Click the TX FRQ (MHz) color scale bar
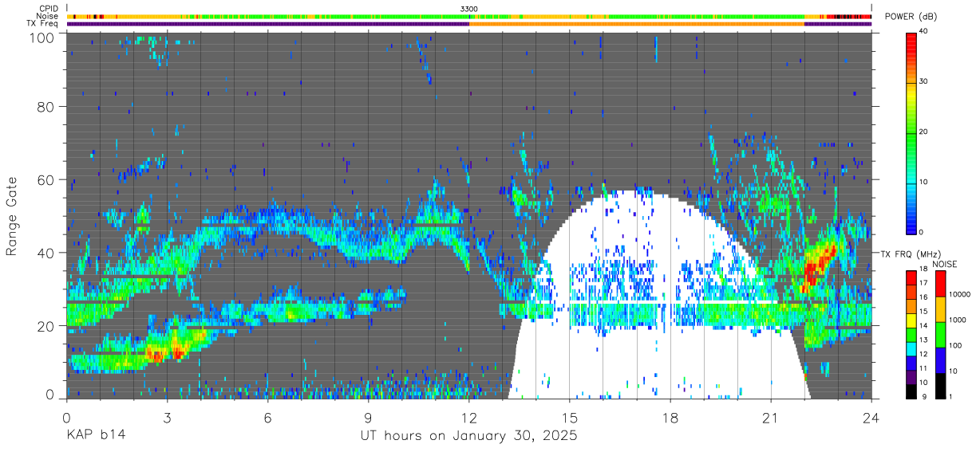Viewport: 980px width, 452px height. (911, 334)
